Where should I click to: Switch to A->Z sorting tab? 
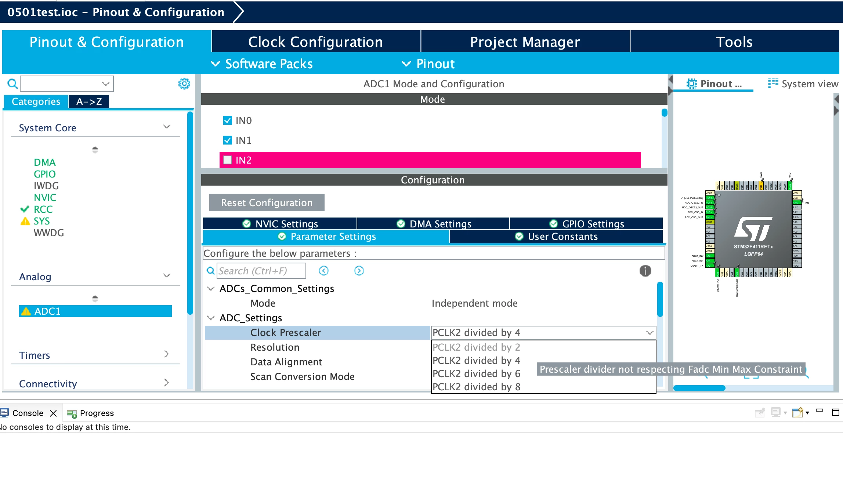89,102
